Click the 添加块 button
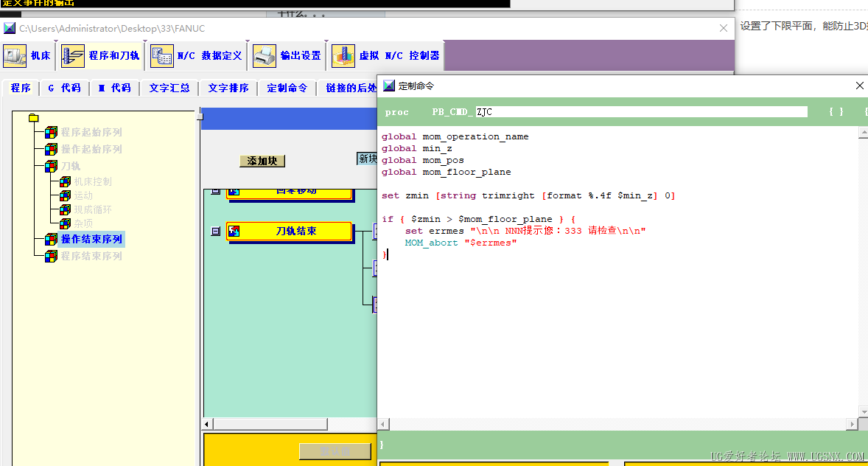The height and width of the screenshot is (466, 868). (262, 161)
